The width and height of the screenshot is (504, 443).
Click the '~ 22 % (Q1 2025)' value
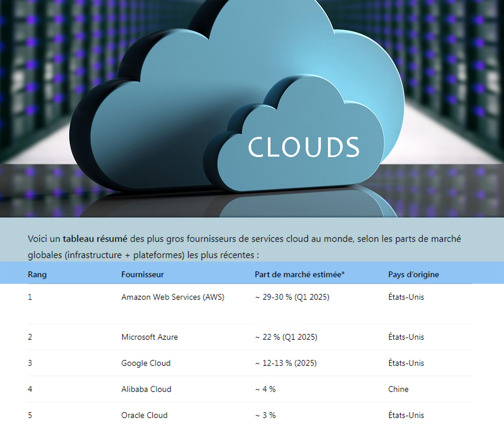point(286,337)
